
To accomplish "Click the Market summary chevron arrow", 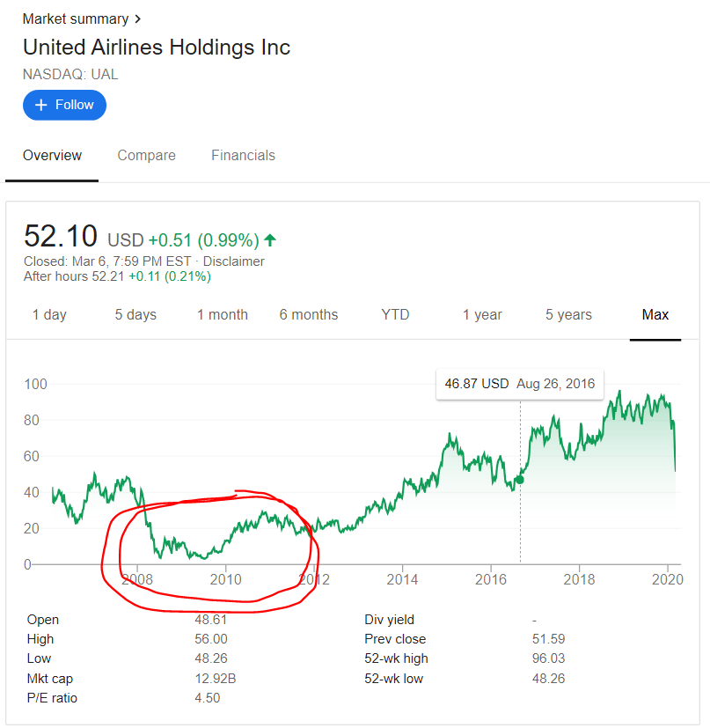I will (x=138, y=18).
